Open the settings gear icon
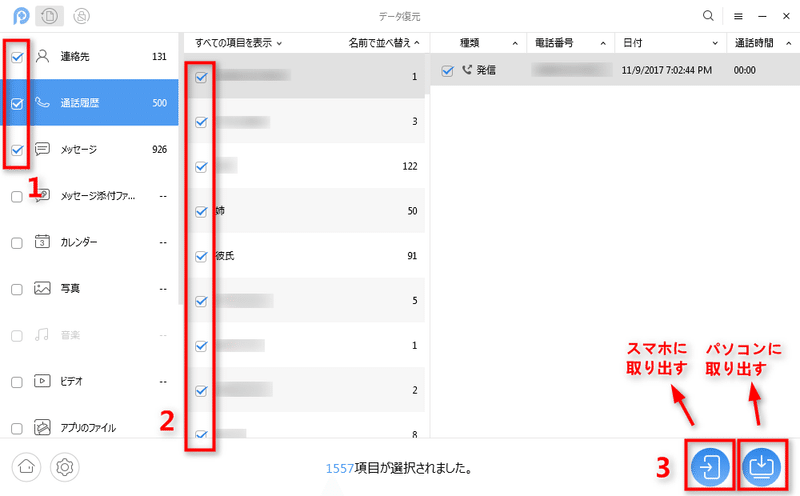The image size is (800, 496). 65,466
